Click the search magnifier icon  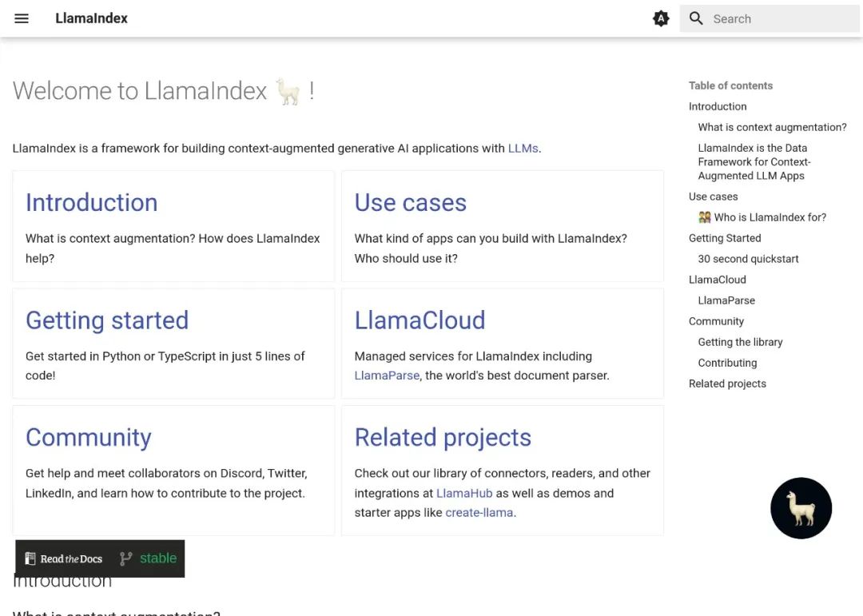696,18
